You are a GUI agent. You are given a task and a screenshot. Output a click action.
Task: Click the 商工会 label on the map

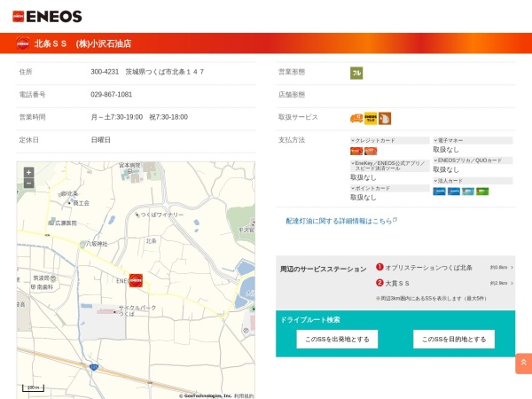pos(81,203)
